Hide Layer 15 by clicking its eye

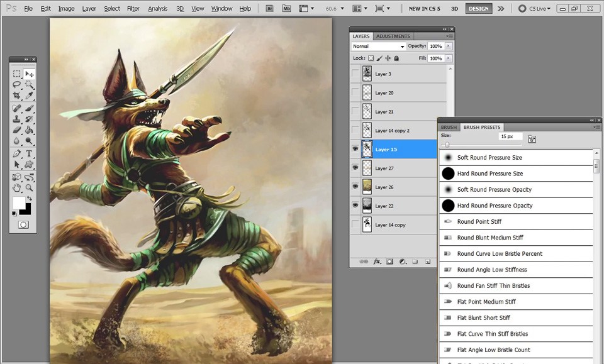click(x=355, y=148)
